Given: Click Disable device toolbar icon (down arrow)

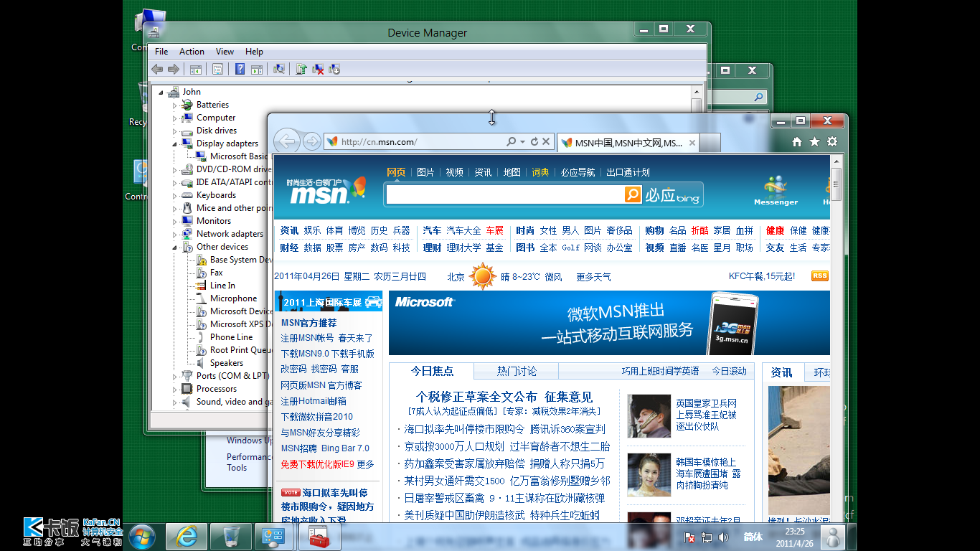Looking at the screenshot, I should [334, 70].
